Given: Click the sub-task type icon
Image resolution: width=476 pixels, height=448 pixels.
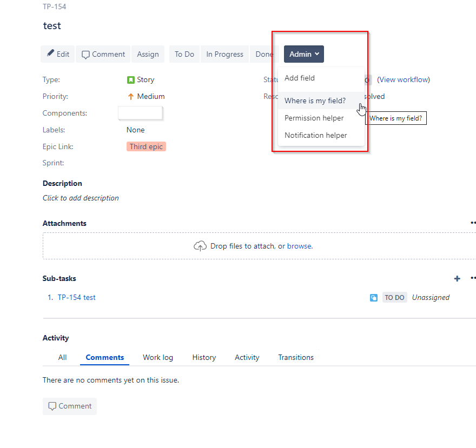Looking at the screenshot, I should [x=374, y=298].
